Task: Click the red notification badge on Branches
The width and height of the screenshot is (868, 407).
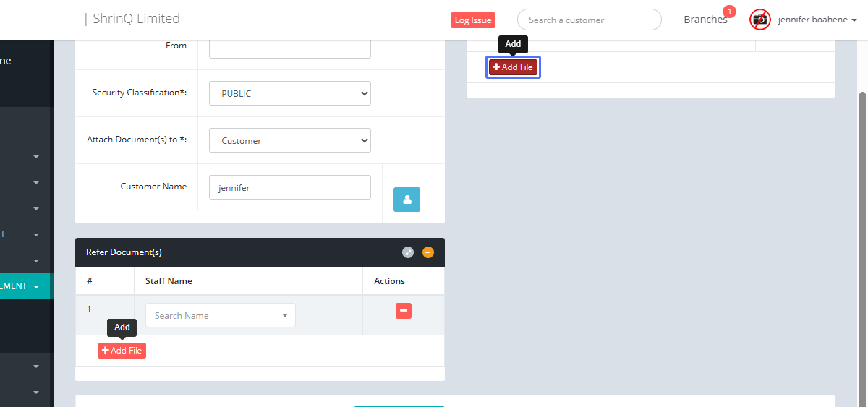Action: [x=729, y=12]
